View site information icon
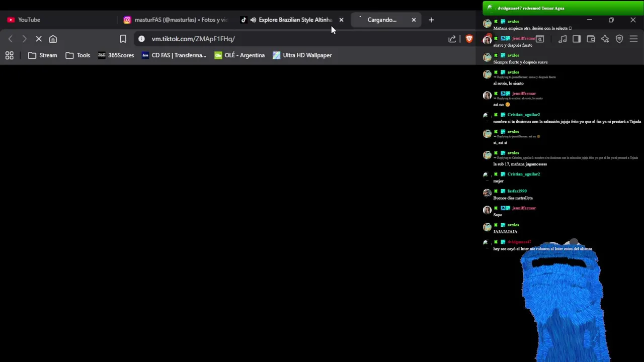The width and height of the screenshot is (644, 362). click(141, 39)
